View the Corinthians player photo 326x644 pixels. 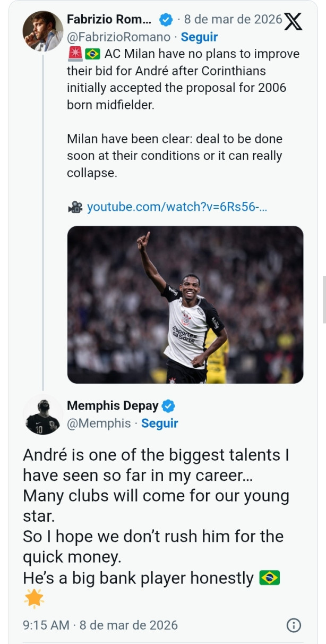click(185, 304)
